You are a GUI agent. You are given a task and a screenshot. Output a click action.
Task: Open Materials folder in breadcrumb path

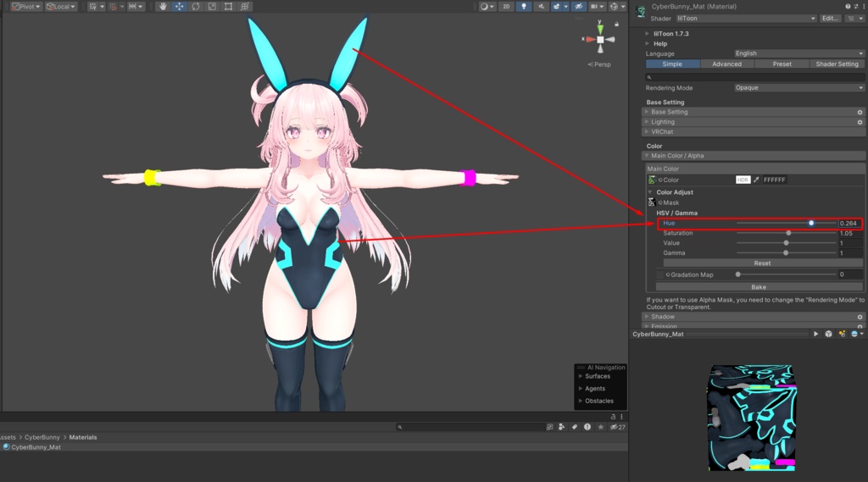tap(83, 437)
